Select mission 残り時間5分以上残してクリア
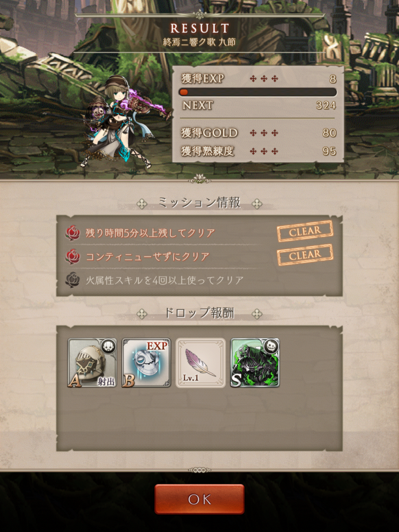The image size is (399, 532). click(150, 233)
